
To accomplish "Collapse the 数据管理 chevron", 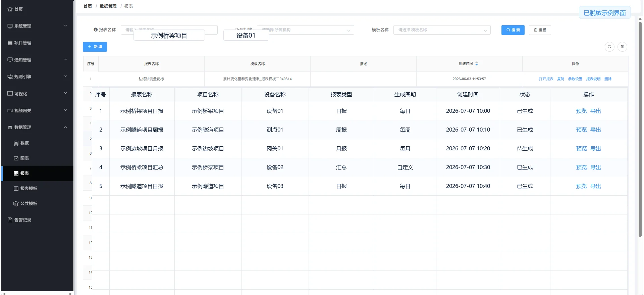I will [x=65, y=127].
